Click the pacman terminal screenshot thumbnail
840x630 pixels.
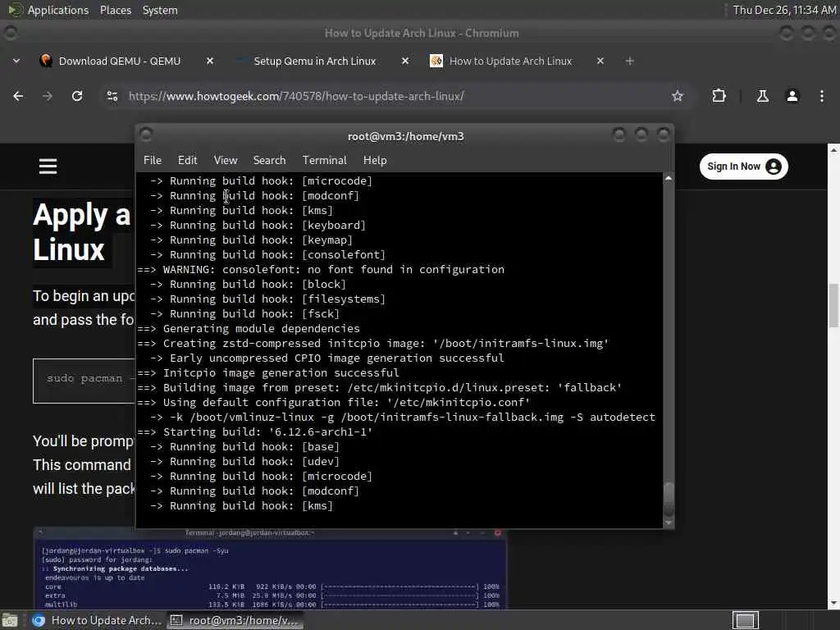270,568
